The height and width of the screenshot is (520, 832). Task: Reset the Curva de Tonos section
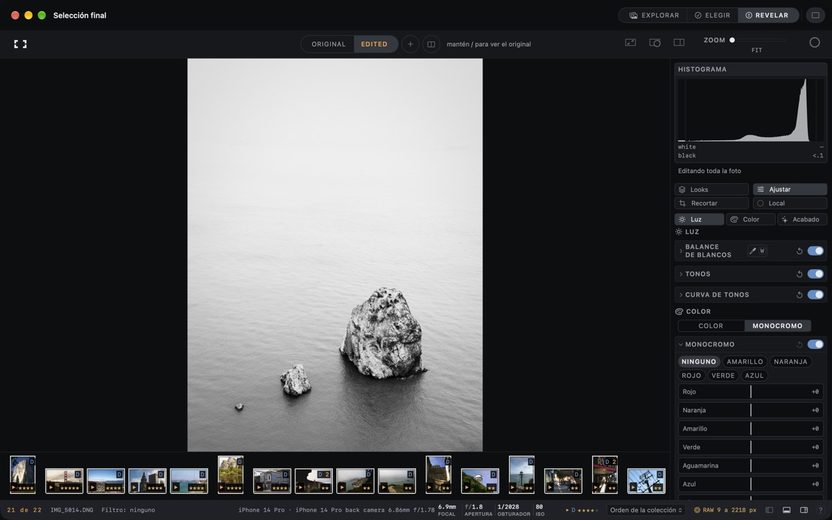[x=799, y=295]
